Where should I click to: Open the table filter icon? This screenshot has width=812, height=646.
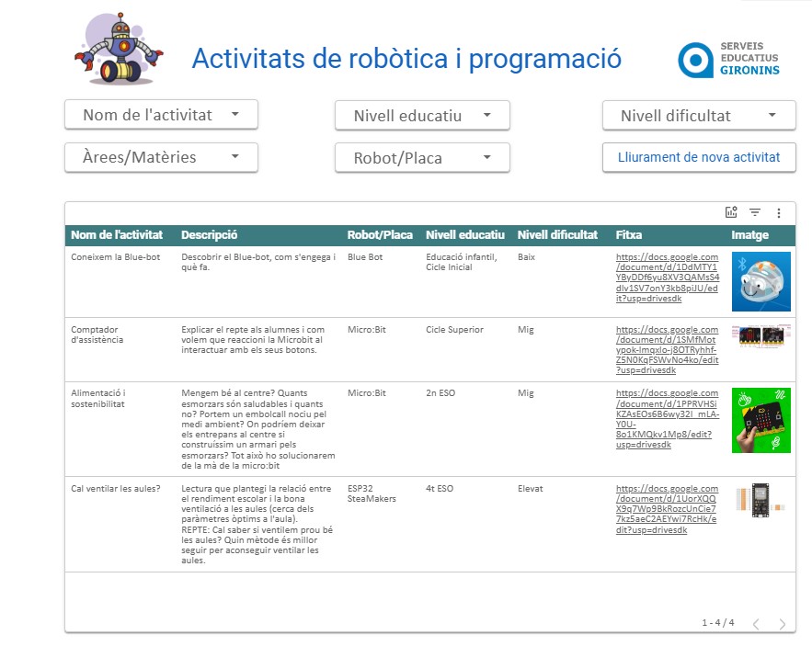pos(755,212)
